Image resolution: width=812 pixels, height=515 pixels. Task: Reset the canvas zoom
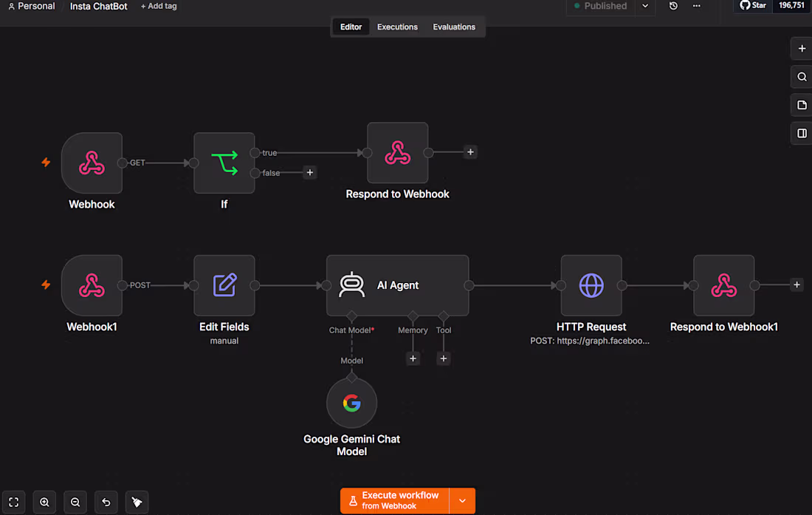[106, 502]
